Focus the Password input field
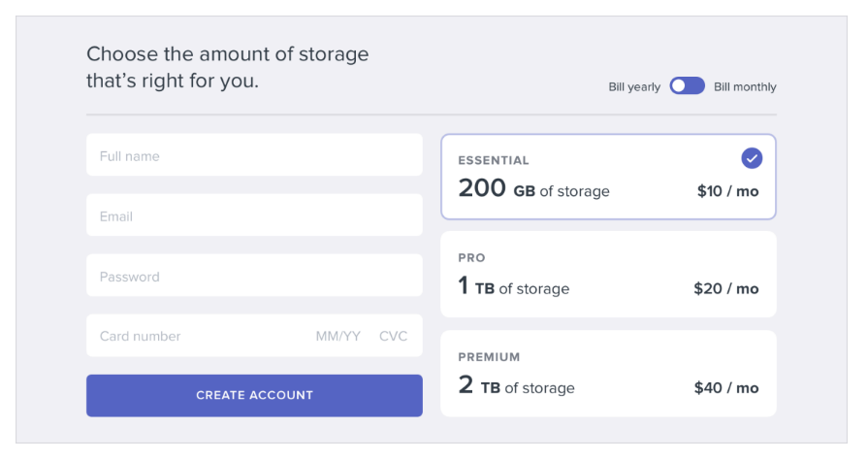Viewport: 868px width, 461px height. coord(254,276)
